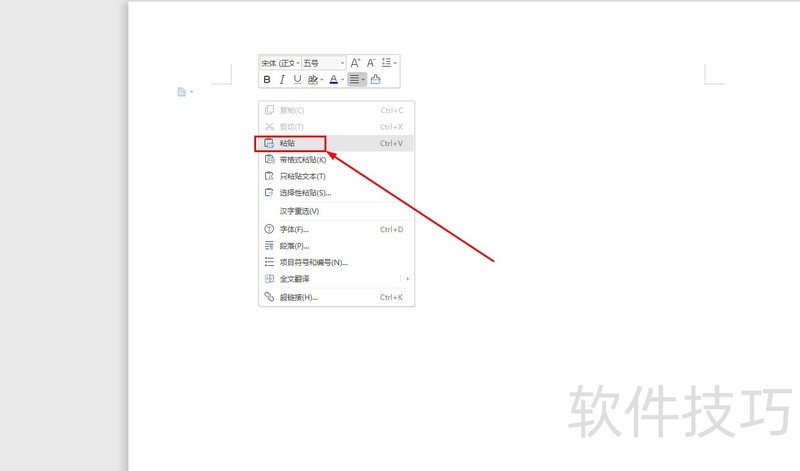
Task: Select 全文翻译 full-text translation
Action: tap(337, 279)
